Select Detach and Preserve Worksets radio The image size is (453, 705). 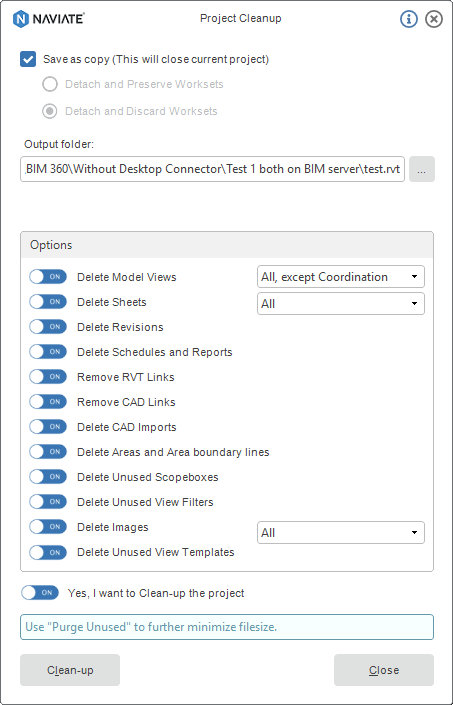[49, 85]
